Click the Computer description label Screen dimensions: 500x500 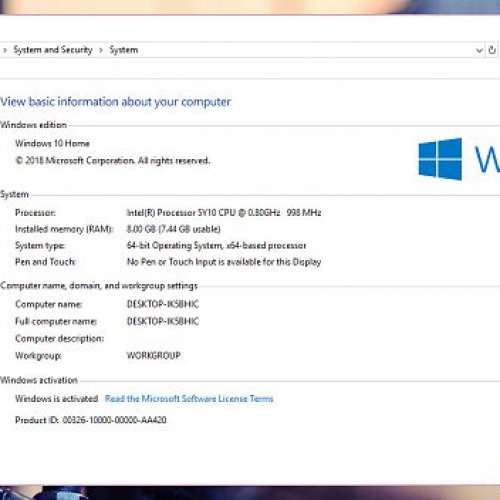coord(59,339)
